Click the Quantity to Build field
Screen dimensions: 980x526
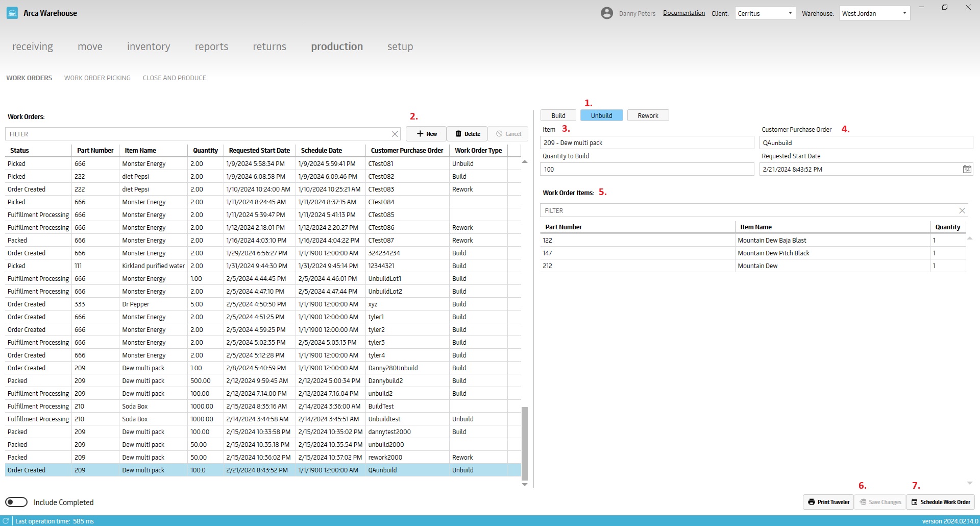[647, 169]
